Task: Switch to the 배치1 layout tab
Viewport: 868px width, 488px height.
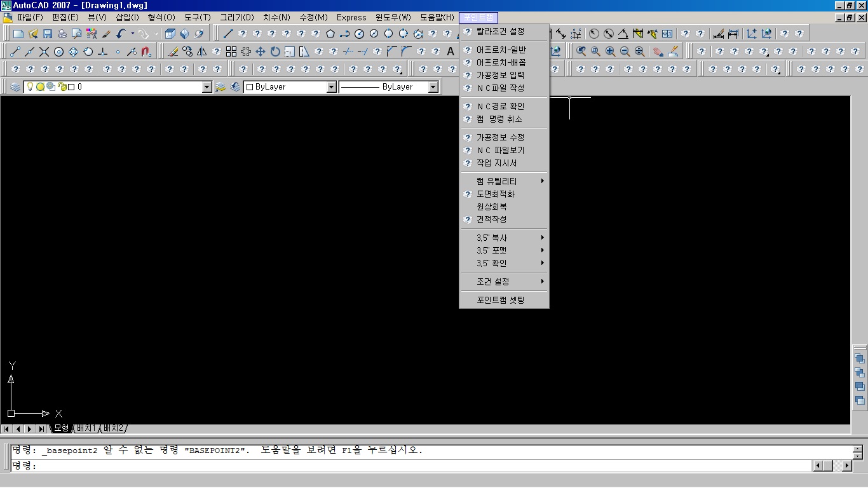Action: tap(86, 428)
